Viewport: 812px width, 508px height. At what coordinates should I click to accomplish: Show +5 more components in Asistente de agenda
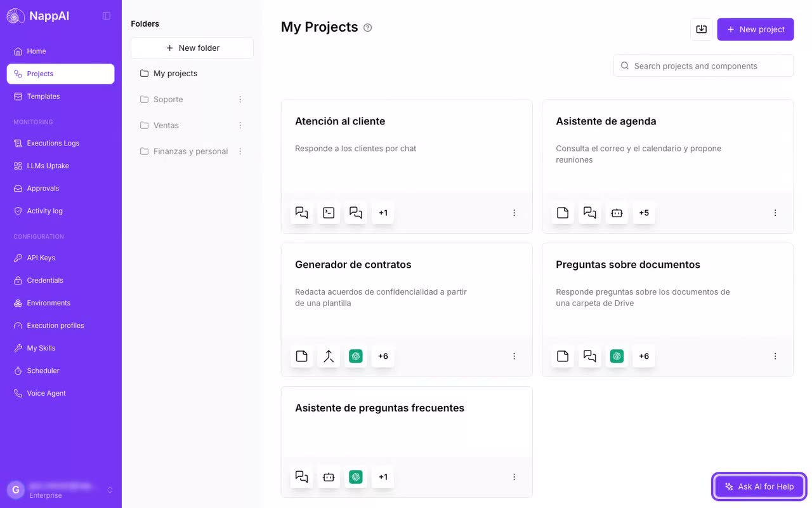point(644,213)
